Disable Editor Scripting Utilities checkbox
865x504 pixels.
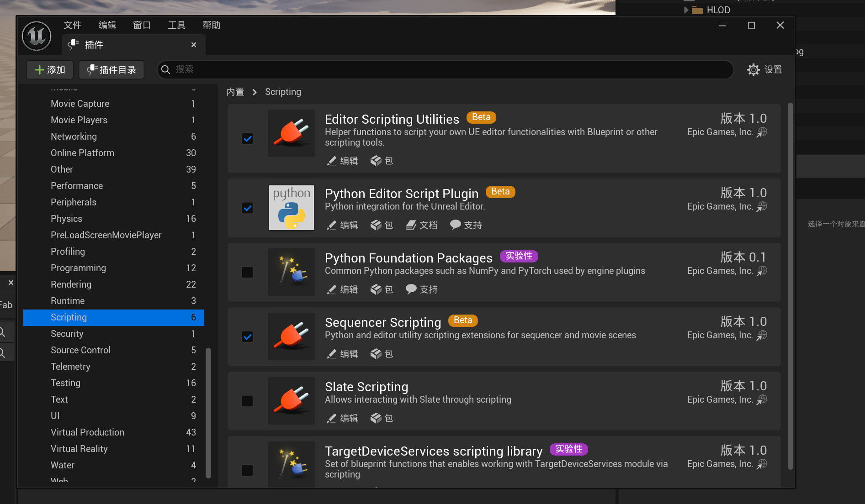[x=247, y=138]
